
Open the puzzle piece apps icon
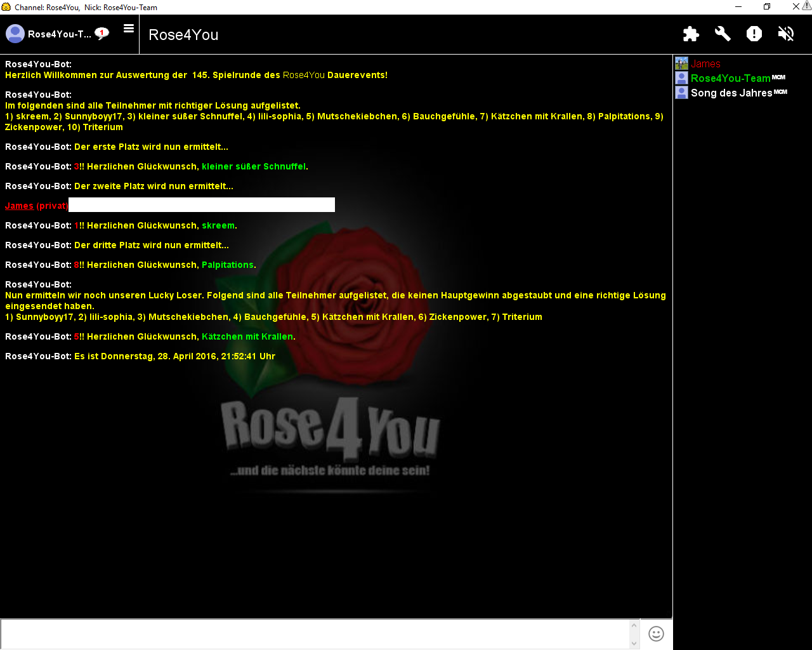(691, 34)
